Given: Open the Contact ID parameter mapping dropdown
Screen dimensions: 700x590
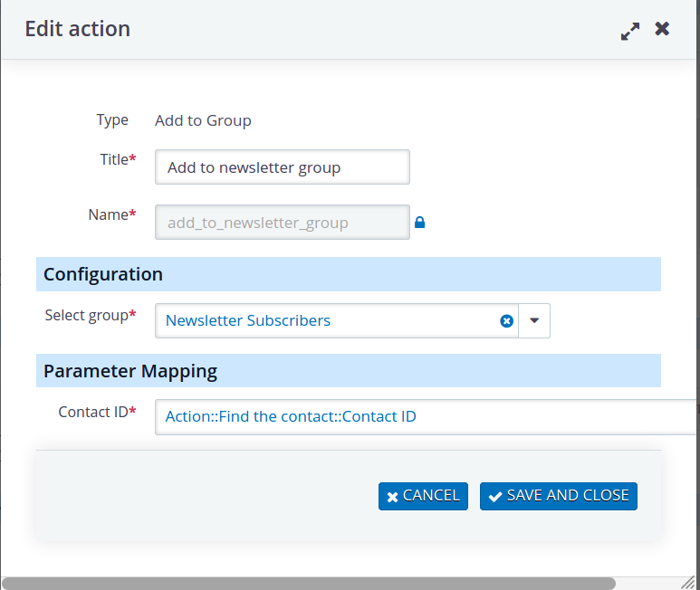Looking at the screenshot, I should 427,417.
